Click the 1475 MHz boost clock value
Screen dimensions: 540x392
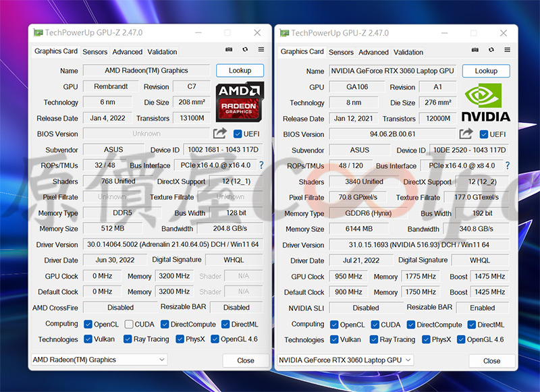(x=490, y=277)
